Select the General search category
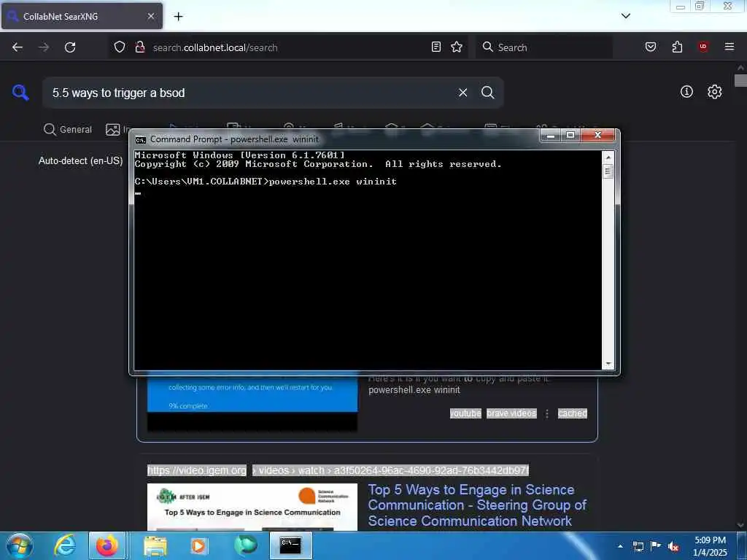 (x=68, y=130)
